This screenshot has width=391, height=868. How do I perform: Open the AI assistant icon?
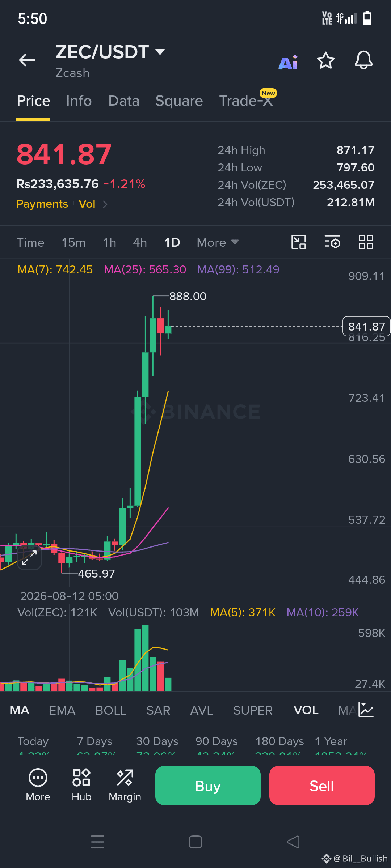pos(288,62)
